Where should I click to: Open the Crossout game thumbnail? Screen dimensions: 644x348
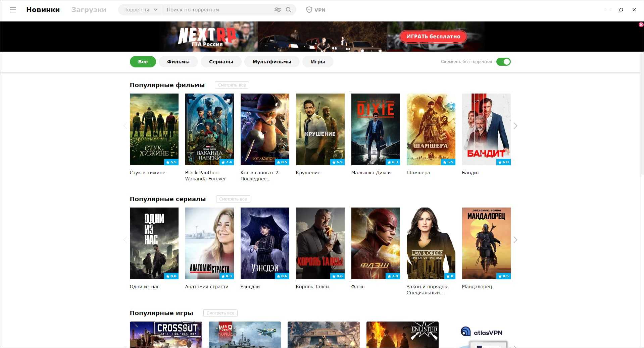166,334
